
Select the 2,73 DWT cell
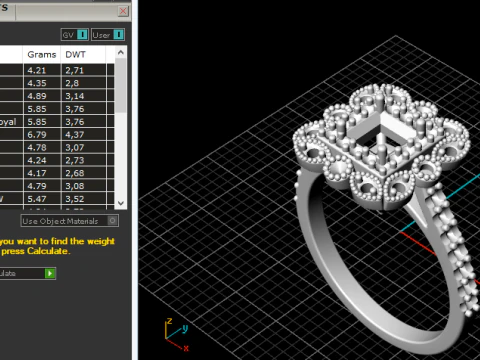84,160
